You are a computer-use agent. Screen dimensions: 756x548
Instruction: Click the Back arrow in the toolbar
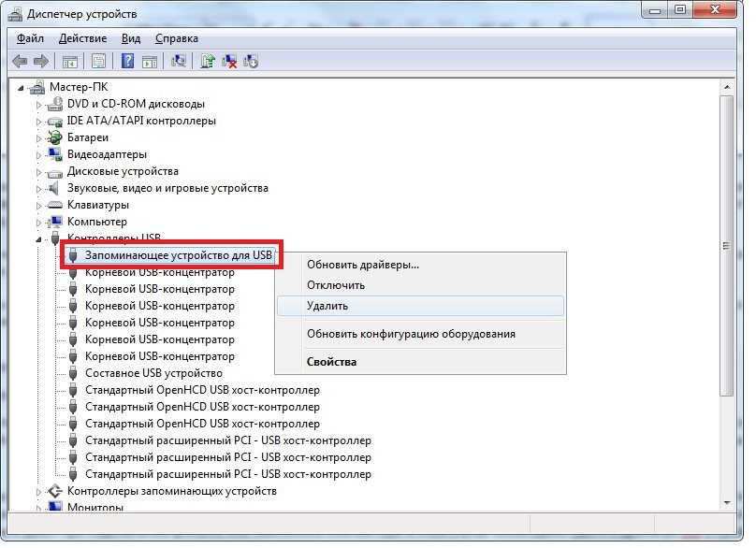click(x=20, y=61)
